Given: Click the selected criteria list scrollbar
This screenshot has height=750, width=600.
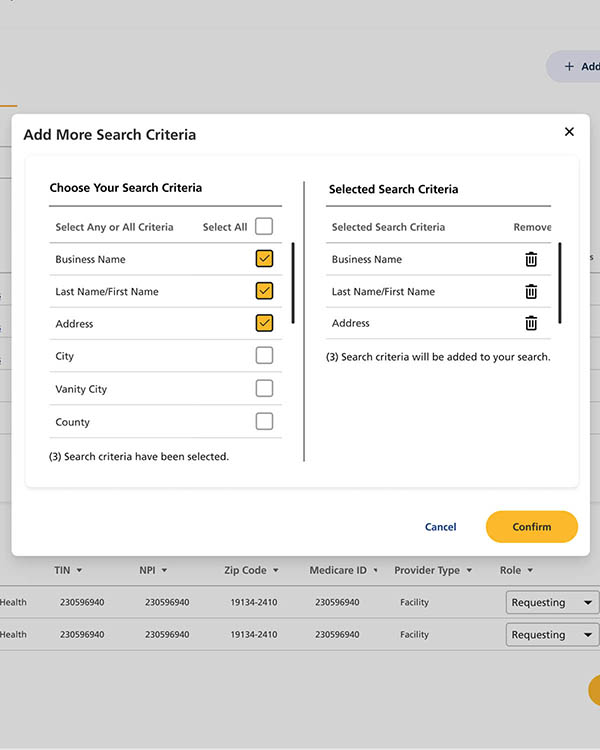Looking at the screenshot, I should pyautogui.click(x=560, y=283).
